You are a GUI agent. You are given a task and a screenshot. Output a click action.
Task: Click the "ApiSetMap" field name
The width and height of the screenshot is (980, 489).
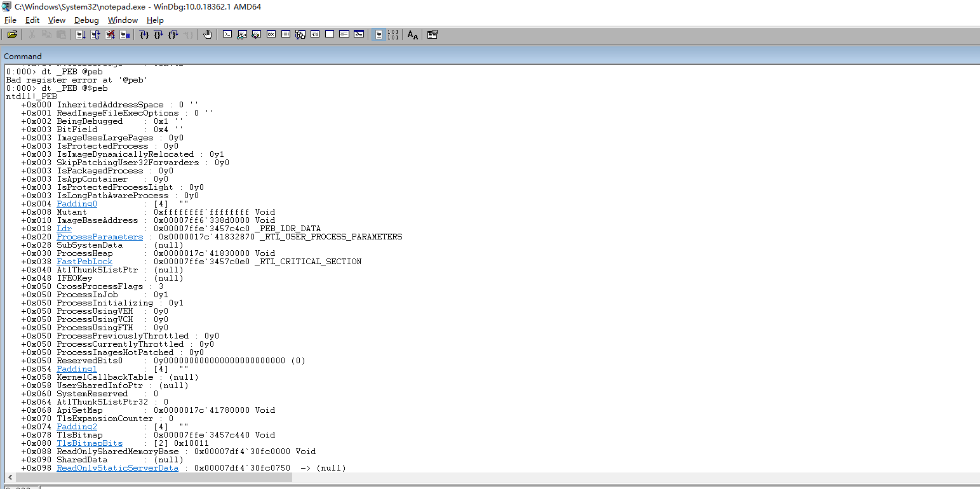[79, 410]
